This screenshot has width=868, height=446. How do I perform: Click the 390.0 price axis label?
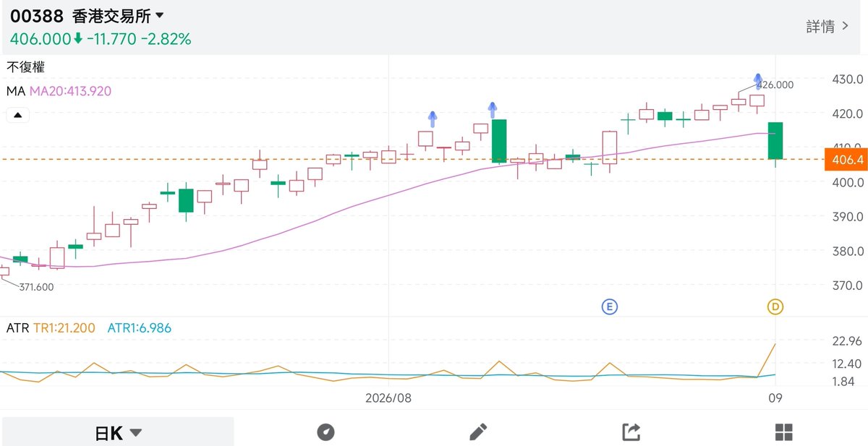pos(846,216)
